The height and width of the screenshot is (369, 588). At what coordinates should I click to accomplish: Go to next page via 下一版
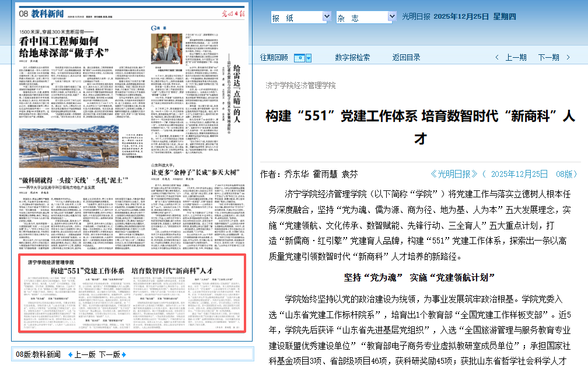[109, 354]
